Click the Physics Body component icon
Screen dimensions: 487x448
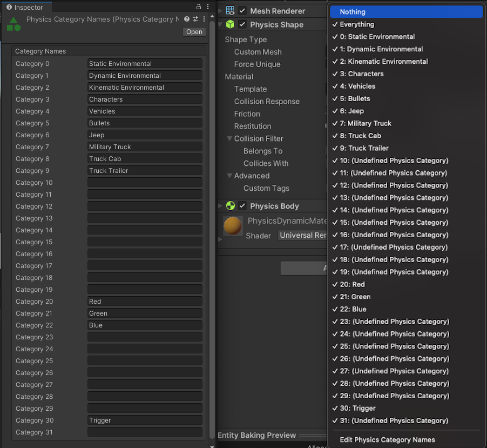(x=230, y=205)
